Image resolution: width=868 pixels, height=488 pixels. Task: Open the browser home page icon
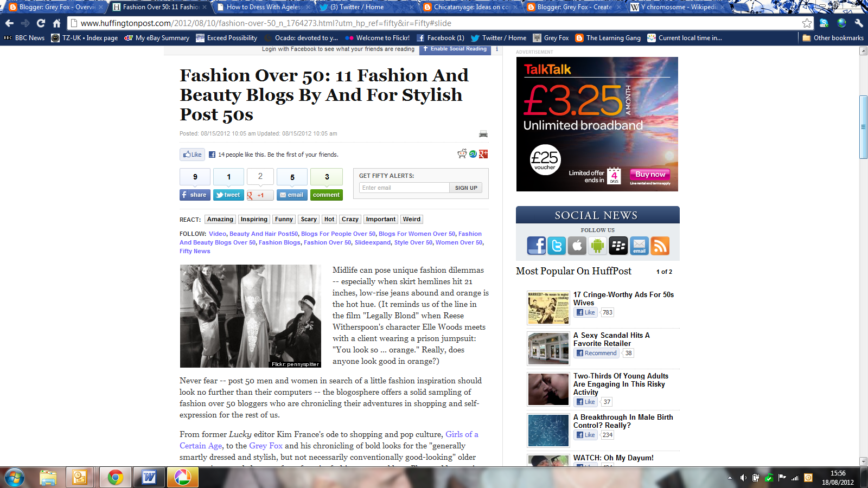point(56,23)
